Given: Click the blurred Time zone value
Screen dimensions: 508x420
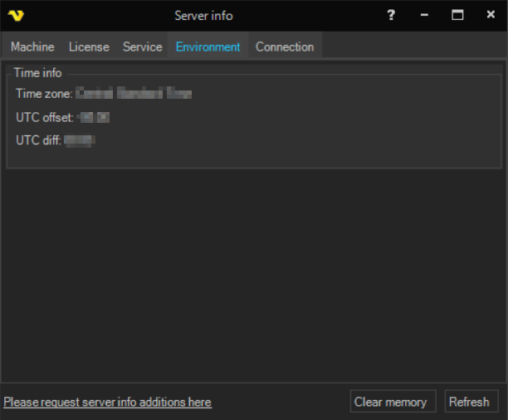Looking at the screenshot, I should coord(134,95).
